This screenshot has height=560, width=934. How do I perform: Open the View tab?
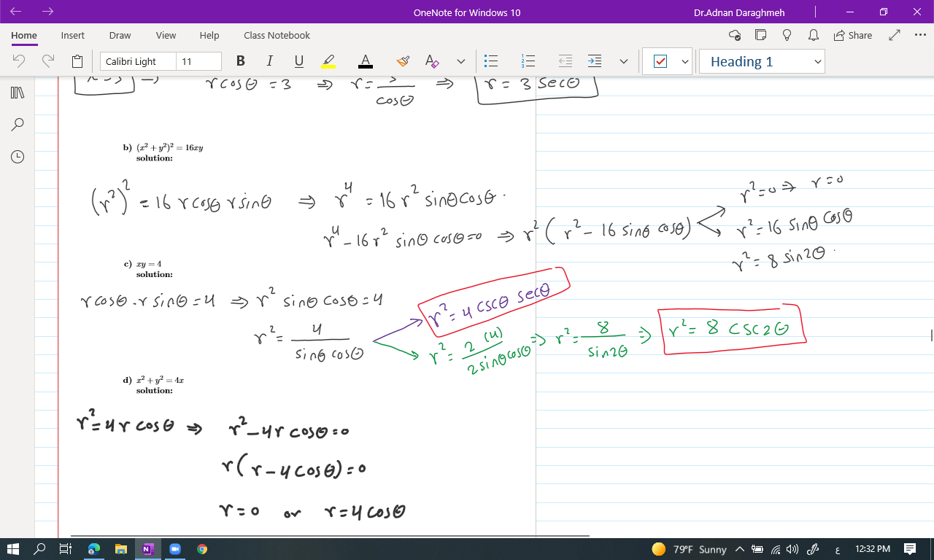pyautogui.click(x=166, y=35)
